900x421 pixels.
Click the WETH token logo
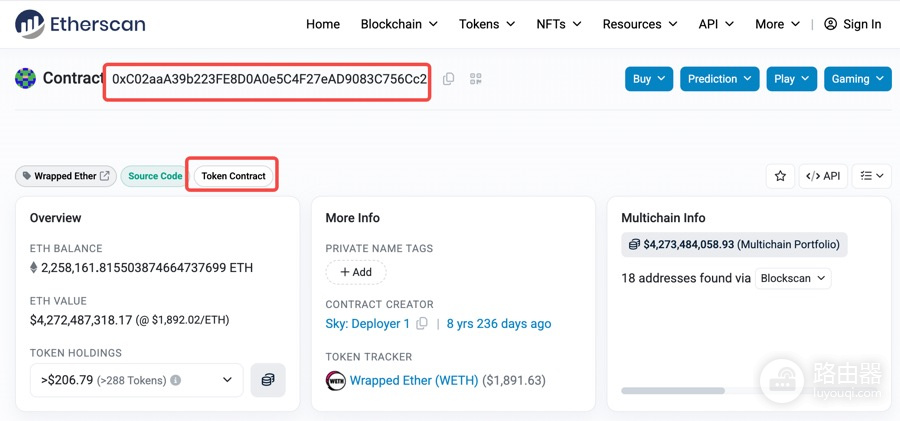pyautogui.click(x=335, y=380)
